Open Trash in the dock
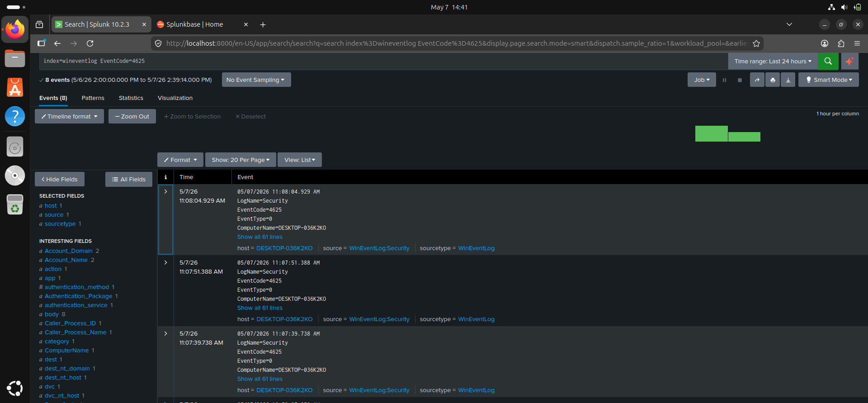The width and height of the screenshot is (868, 403). (x=15, y=204)
